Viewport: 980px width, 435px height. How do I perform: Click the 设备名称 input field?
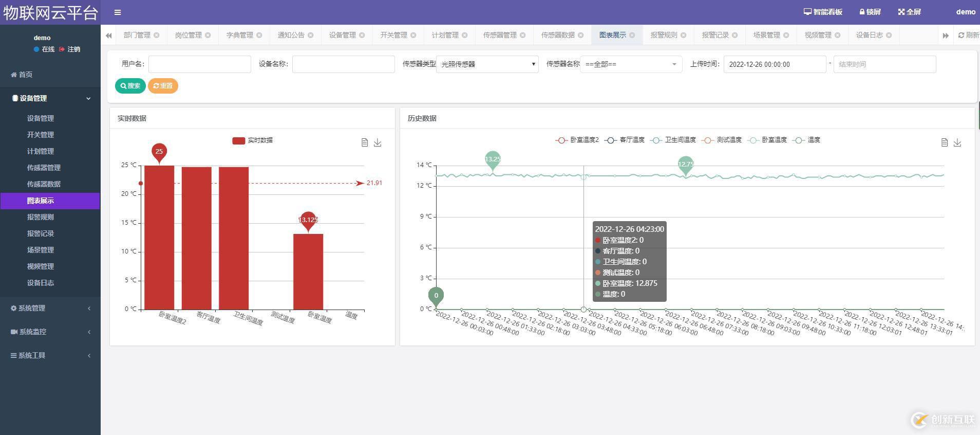coord(344,64)
